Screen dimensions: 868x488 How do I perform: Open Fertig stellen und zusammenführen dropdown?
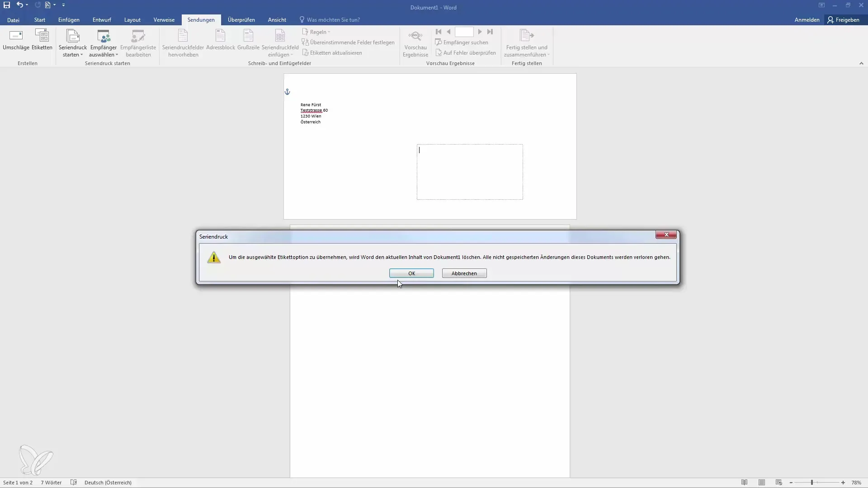[x=527, y=43]
